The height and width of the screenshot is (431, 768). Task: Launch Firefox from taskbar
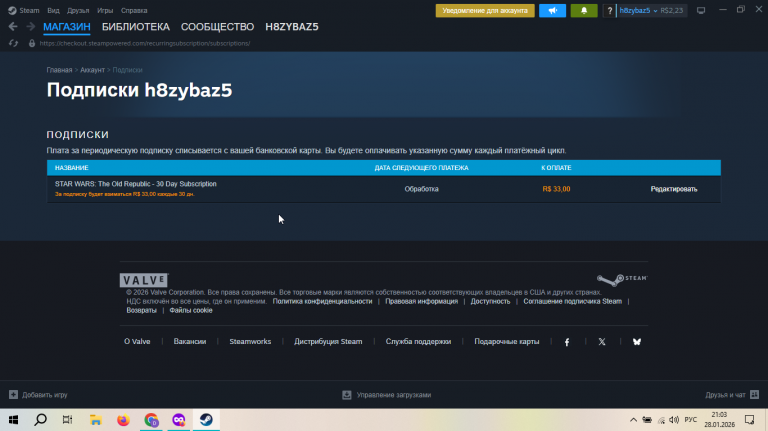coord(123,420)
